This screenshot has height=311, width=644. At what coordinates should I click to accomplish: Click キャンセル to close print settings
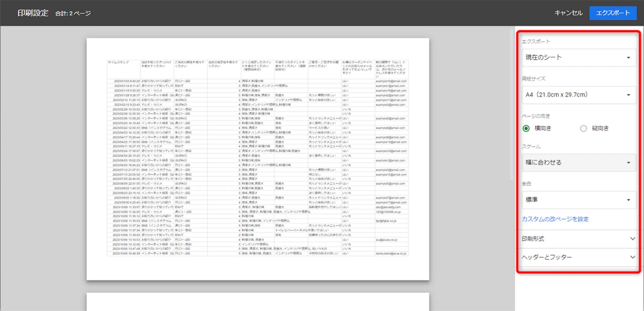pyautogui.click(x=568, y=13)
